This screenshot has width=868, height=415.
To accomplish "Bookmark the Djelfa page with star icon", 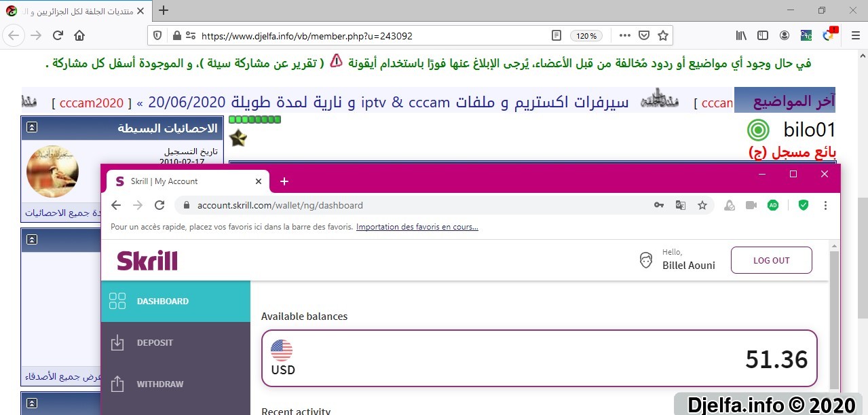I will point(663,35).
